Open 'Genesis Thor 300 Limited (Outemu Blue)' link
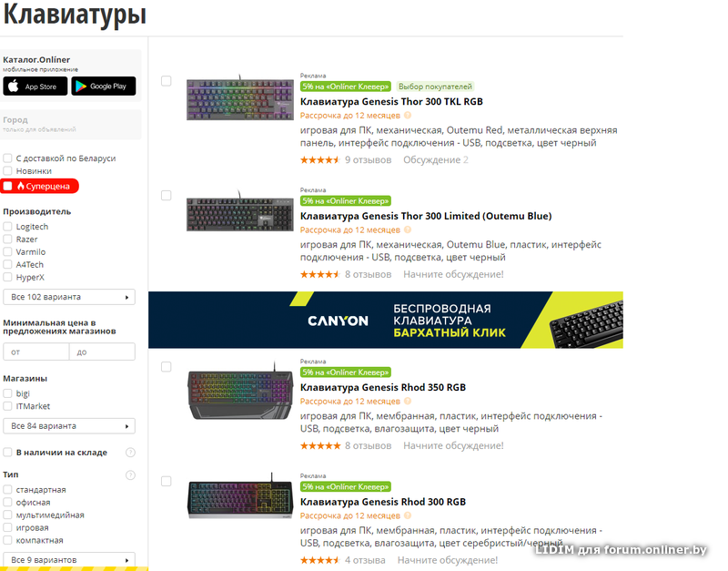The image size is (728, 571). (426, 216)
